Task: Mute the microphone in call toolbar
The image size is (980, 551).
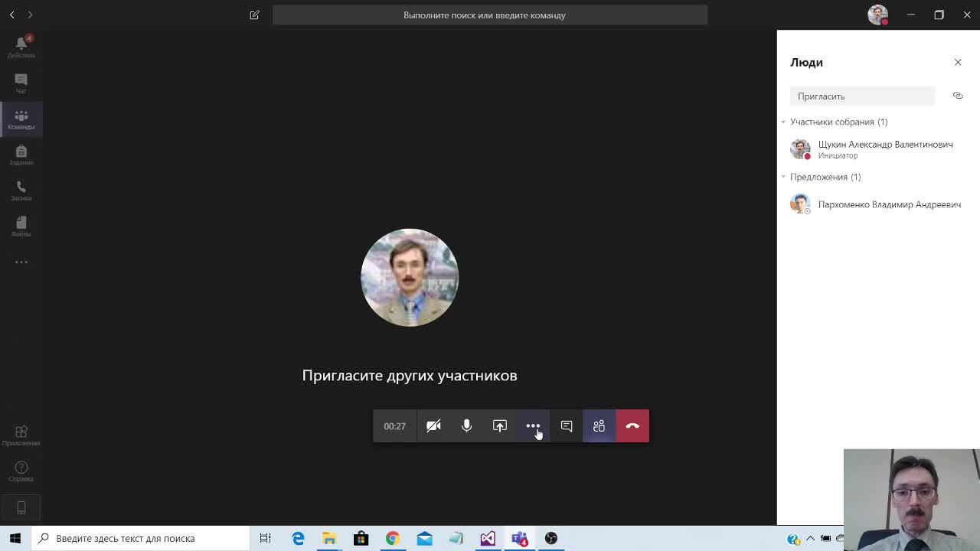Action: 466,426
